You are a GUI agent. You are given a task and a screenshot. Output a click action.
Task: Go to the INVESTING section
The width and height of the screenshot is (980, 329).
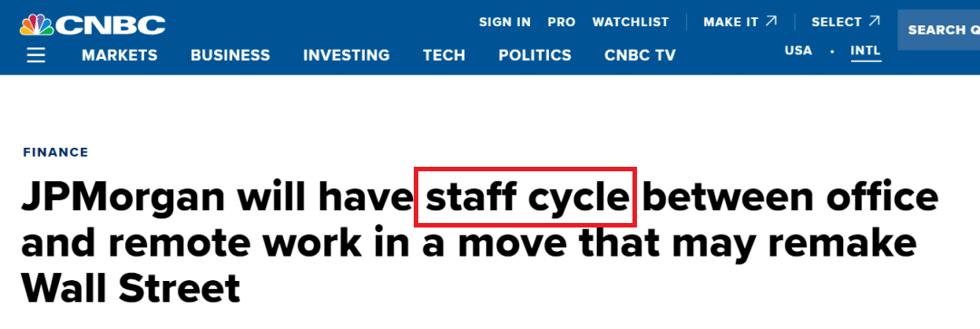click(347, 55)
